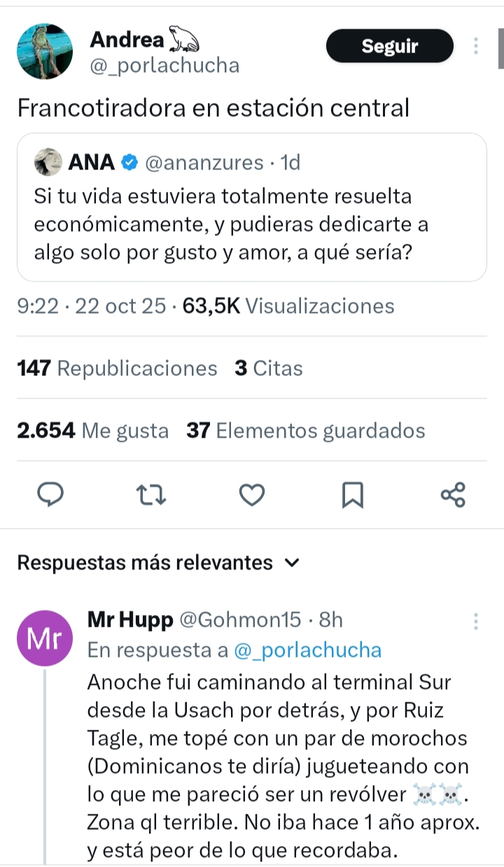Open the 3 Citas list
Viewport: 504px width, 867px height.
pyautogui.click(x=269, y=368)
